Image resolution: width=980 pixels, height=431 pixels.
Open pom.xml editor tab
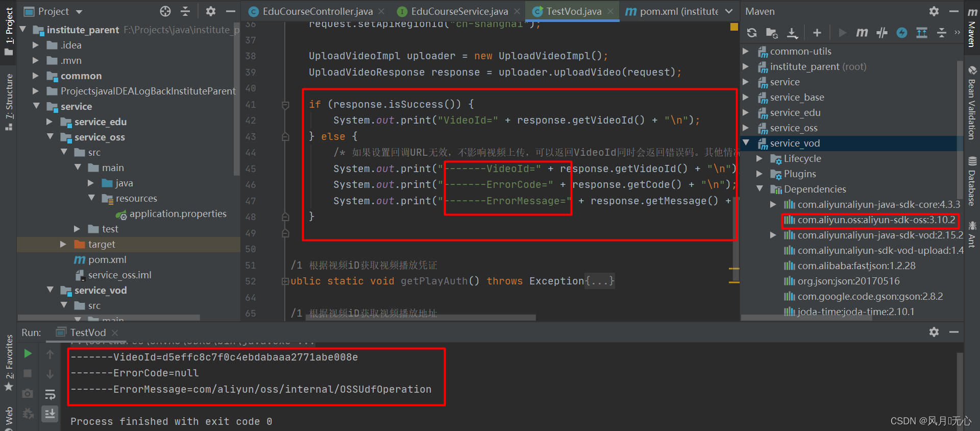click(672, 11)
